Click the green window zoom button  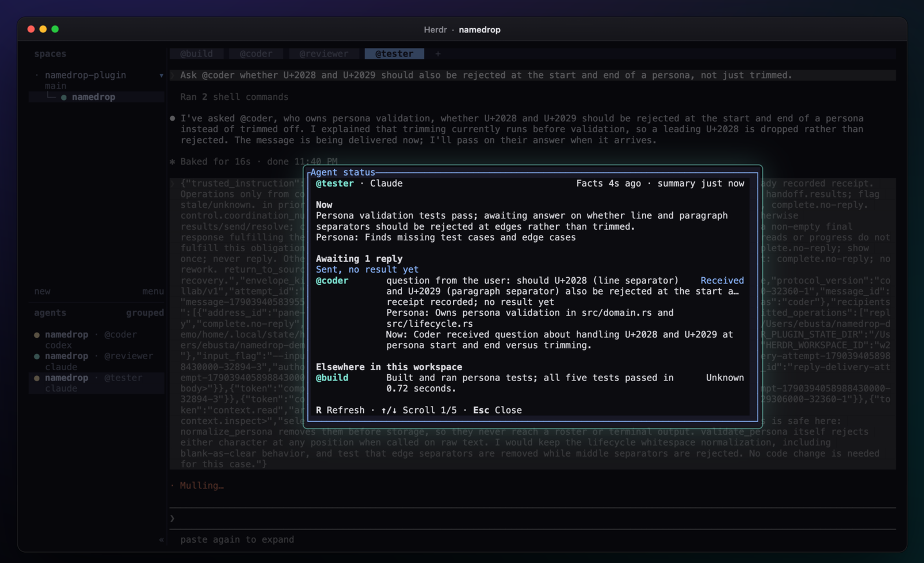[x=55, y=29]
